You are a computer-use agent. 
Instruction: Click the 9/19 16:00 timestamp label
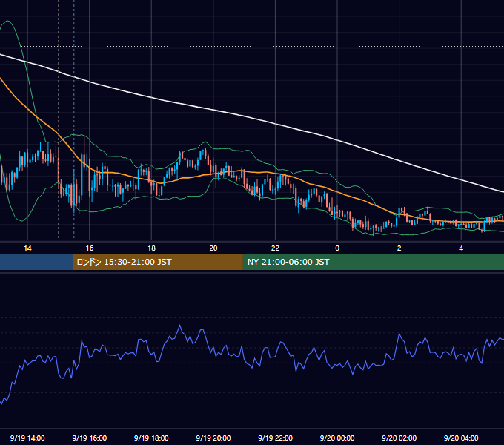[90, 438]
